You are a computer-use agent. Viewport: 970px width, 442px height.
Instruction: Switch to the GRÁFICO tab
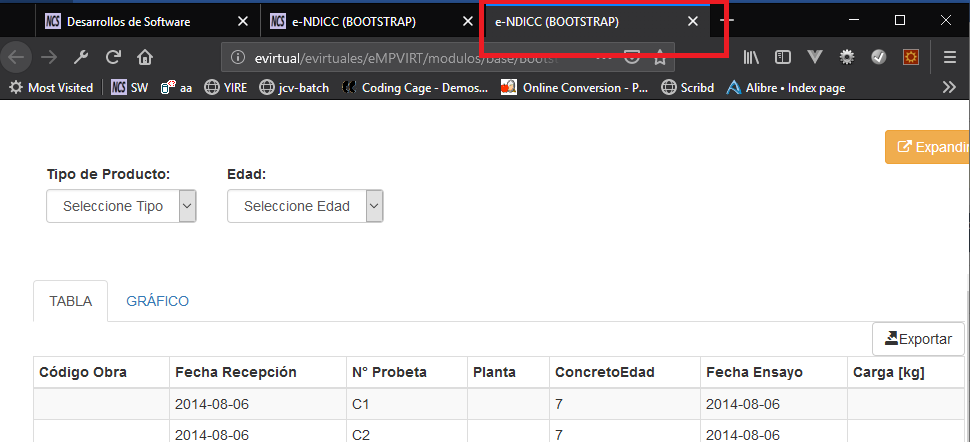click(157, 301)
